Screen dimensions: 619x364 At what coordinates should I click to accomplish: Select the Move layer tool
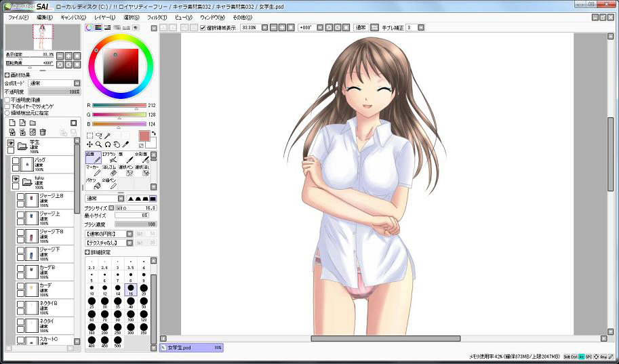(x=89, y=144)
